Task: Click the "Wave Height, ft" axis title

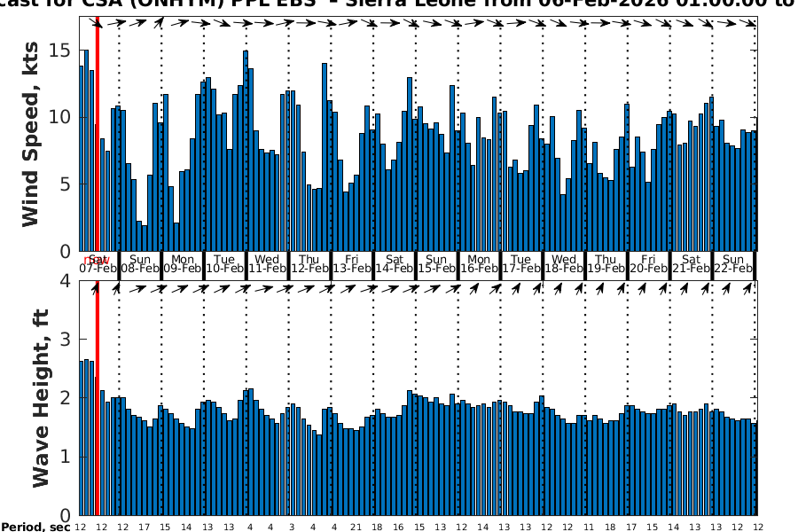Action: click(40, 397)
